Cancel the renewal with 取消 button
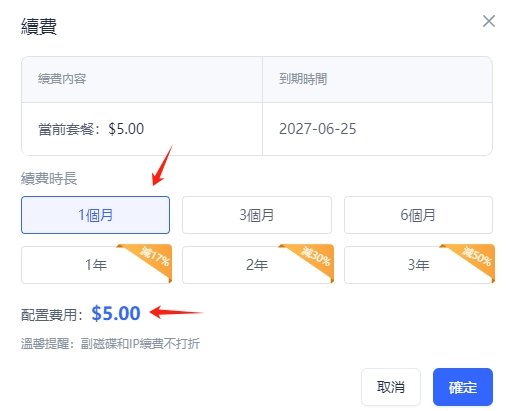The width and height of the screenshot is (509, 411). point(391,387)
